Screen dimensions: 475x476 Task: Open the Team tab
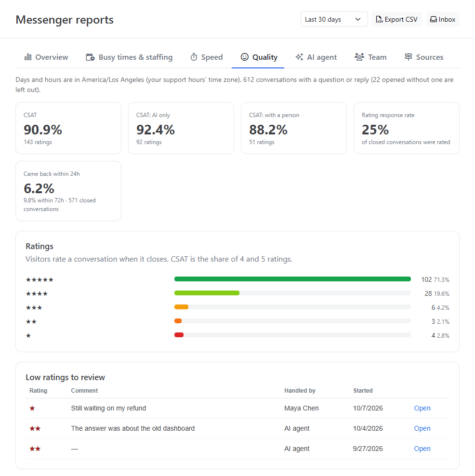coord(370,57)
